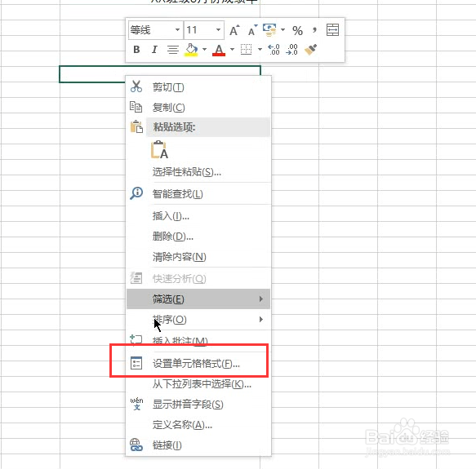Image resolution: width=476 pixels, height=469 pixels.
Task: Click the Format Painter brush
Action: [x=310, y=50]
